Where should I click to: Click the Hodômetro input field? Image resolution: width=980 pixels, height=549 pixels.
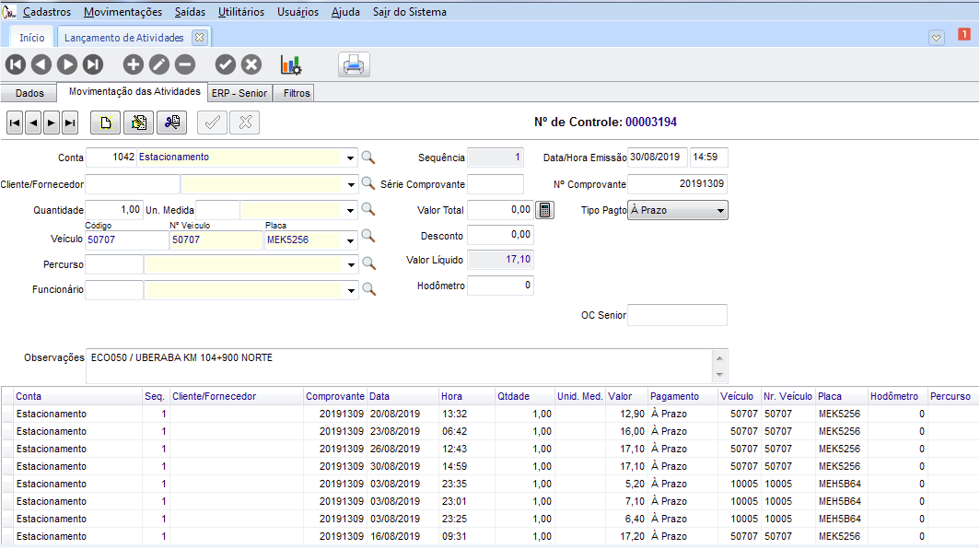click(x=500, y=286)
